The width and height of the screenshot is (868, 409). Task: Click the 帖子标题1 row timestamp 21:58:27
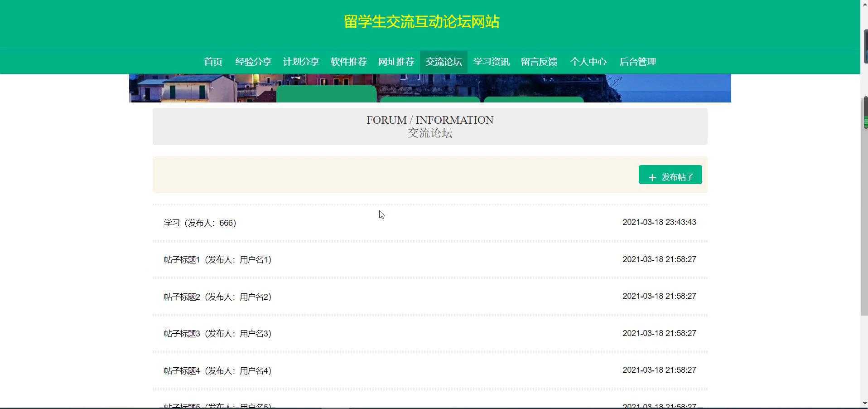(x=659, y=259)
